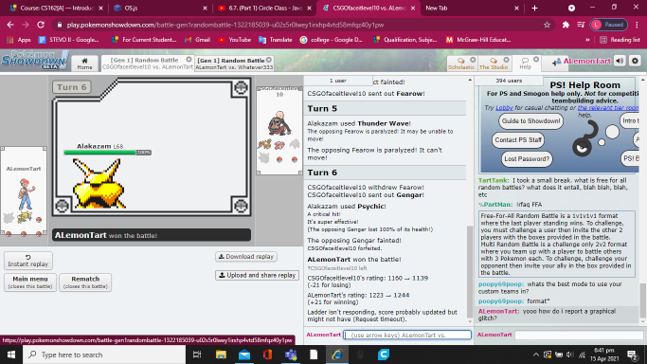
Task: Expand the hidden system tray icons
Action: 536,355
